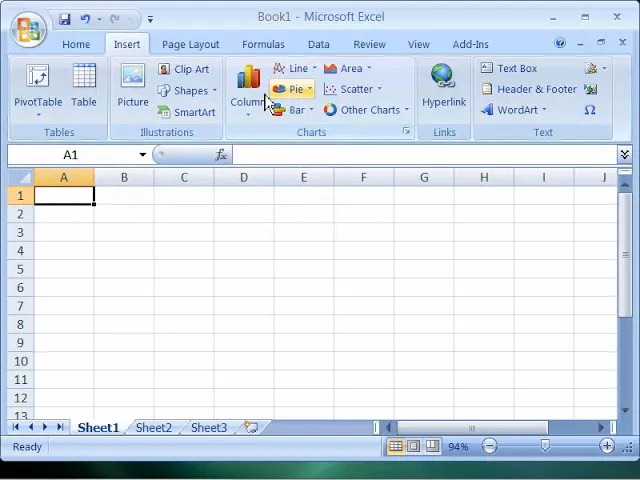Expand the formula bar
This screenshot has height=480, width=640.
pos(624,155)
